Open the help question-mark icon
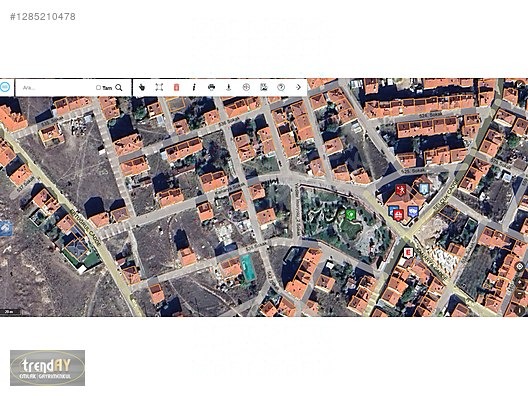This screenshot has width=528, height=396. click(281, 88)
